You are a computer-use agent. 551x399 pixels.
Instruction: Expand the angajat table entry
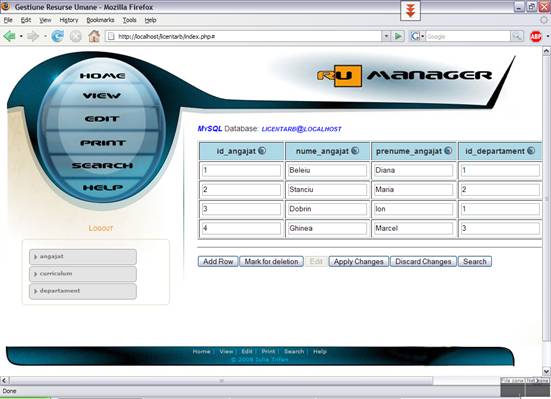point(83,257)
